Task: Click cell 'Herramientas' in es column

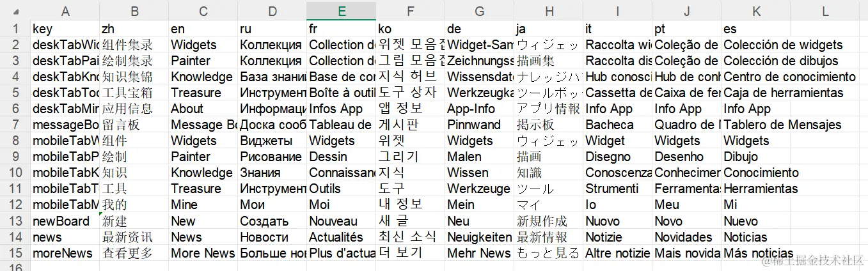Action: pyautogui.click(x=755, y=189)
